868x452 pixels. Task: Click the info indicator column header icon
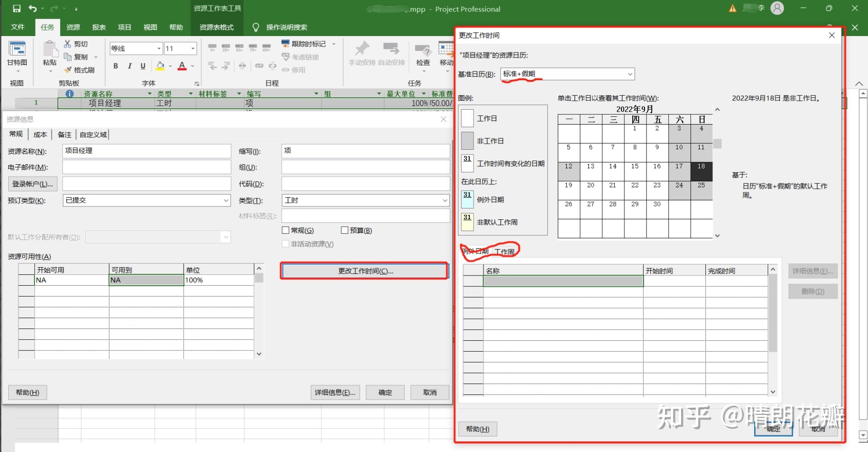click(x=70, y=94)
